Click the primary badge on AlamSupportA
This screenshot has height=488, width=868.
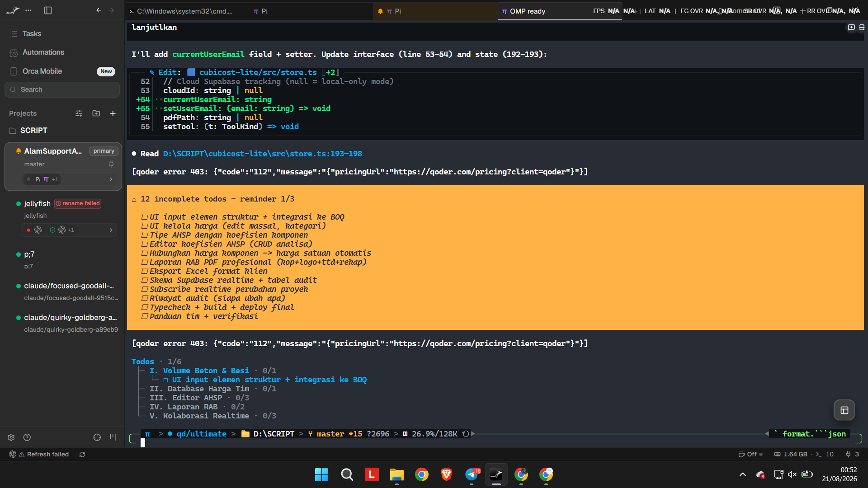coord(104,151)
